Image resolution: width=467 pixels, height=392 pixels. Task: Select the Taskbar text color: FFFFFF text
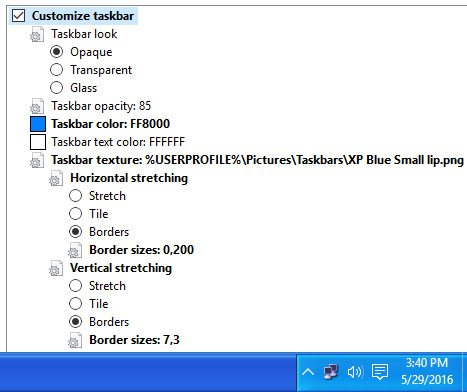click(x=118, y=142)
